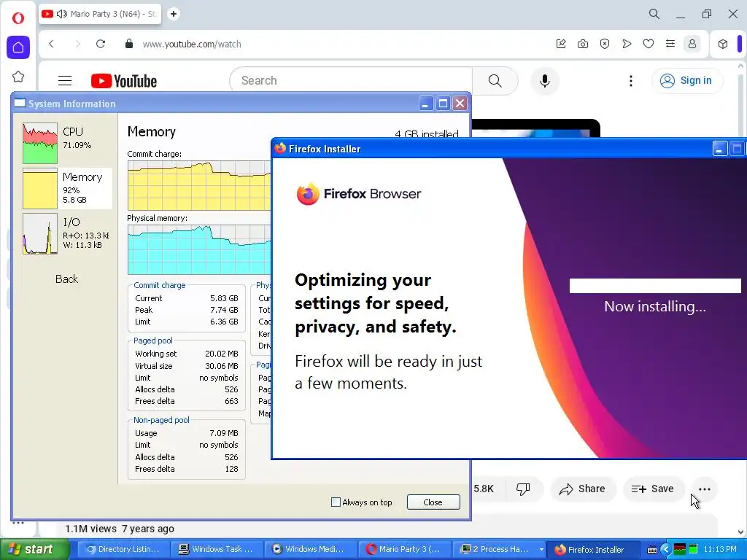Screen dimensions: 747x560
Task: Open the pinboard edit icon in address bar
Action: point(561,44)
